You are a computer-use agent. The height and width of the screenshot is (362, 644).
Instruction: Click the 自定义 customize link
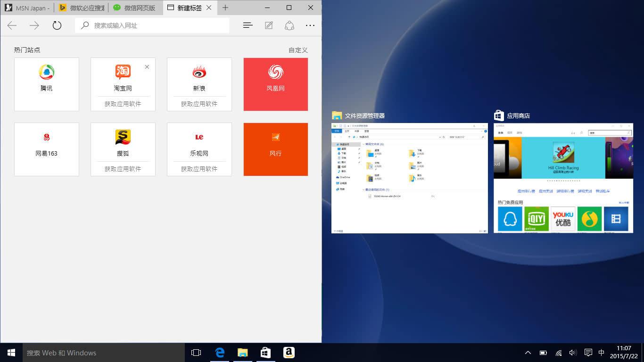pyautogui.click(x=298, y=50)
